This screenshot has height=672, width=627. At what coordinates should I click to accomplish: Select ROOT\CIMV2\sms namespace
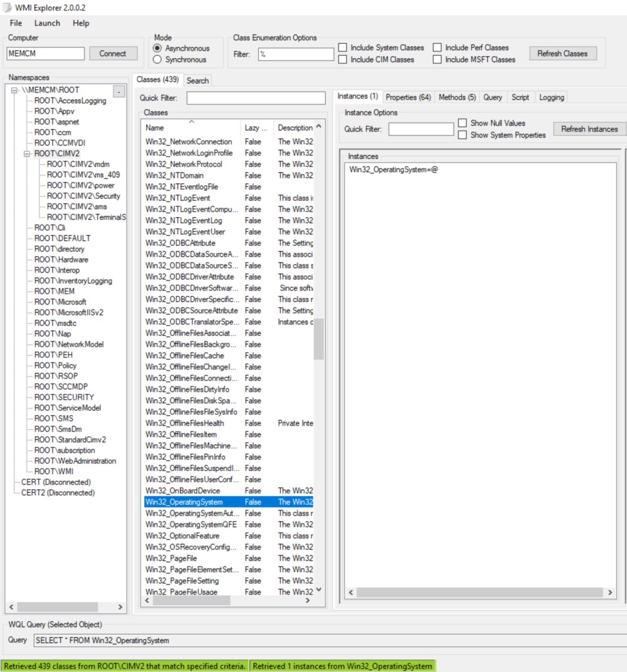(x=77, y=207)
